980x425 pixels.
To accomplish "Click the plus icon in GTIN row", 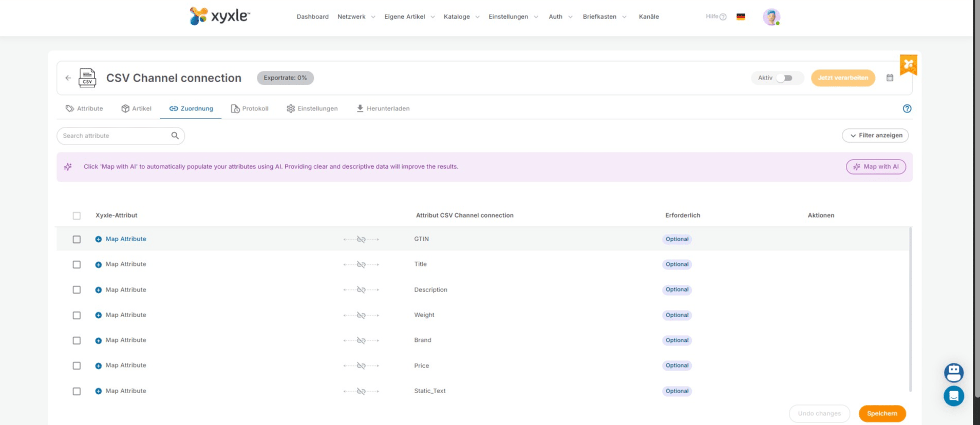I will pyautogui.click(x=98, y=239).
